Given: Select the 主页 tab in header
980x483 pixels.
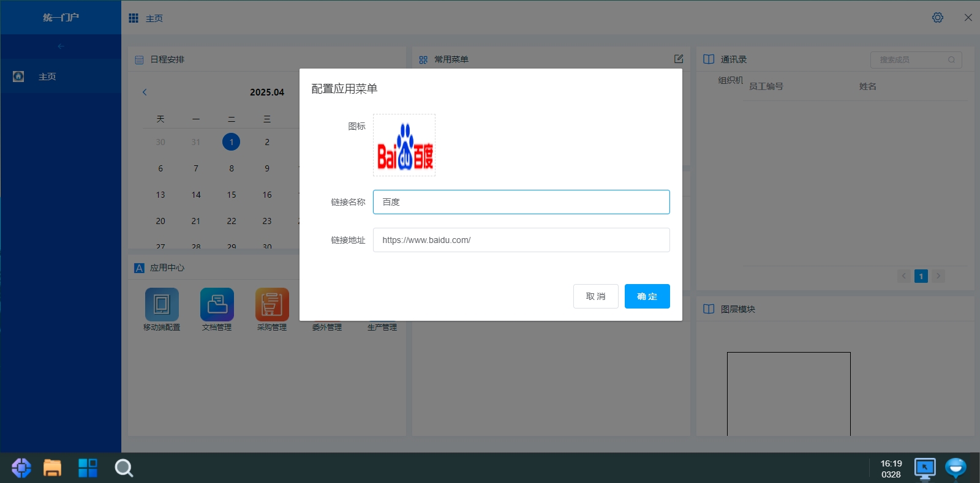Looking at the screenshot, I should pos(154,18).
